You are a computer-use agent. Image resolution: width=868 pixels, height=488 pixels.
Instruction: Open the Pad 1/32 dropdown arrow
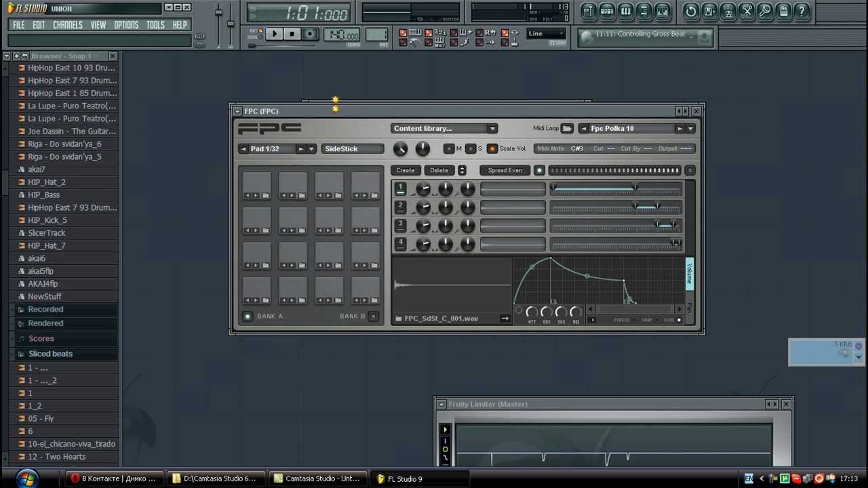click(x=311, y=149)
